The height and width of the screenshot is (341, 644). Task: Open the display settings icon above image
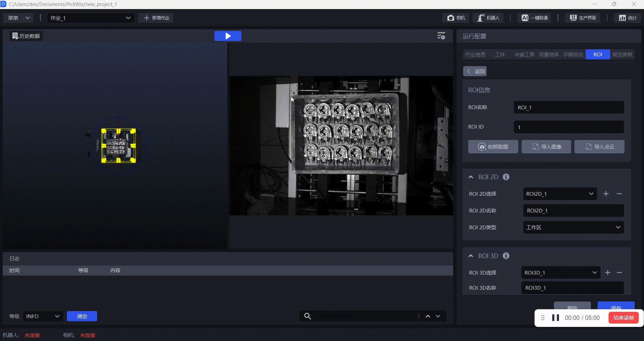pyautogui.click(x=441, y=36)
